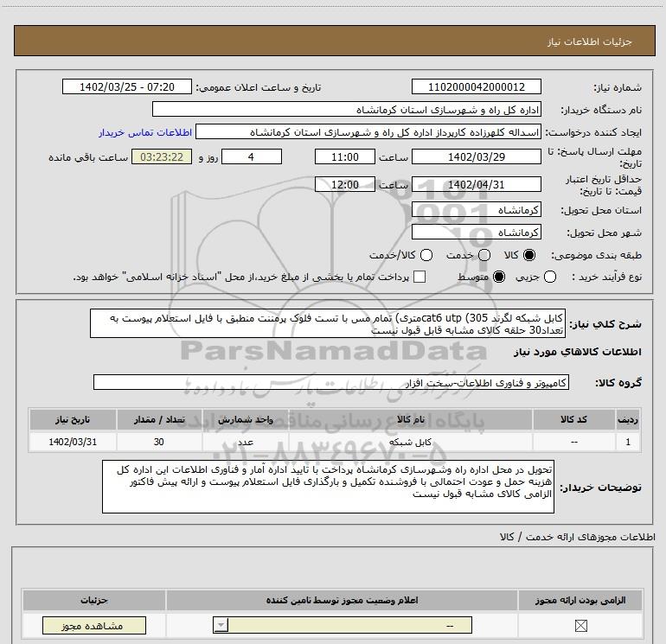Screen dimensions: 666x644
Task: Open the اطلاعات تماس خریدار link
Action: coord(145,132)
